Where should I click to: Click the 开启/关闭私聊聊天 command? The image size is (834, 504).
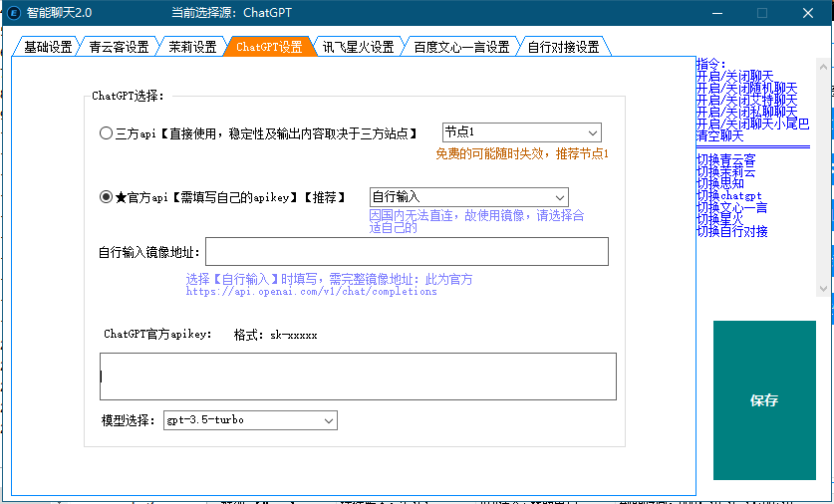[x=746, y=112]
